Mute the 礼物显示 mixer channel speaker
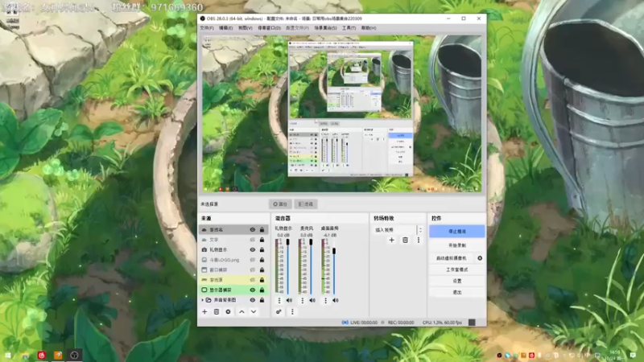 pyautogui.click(x=289, y=300)
